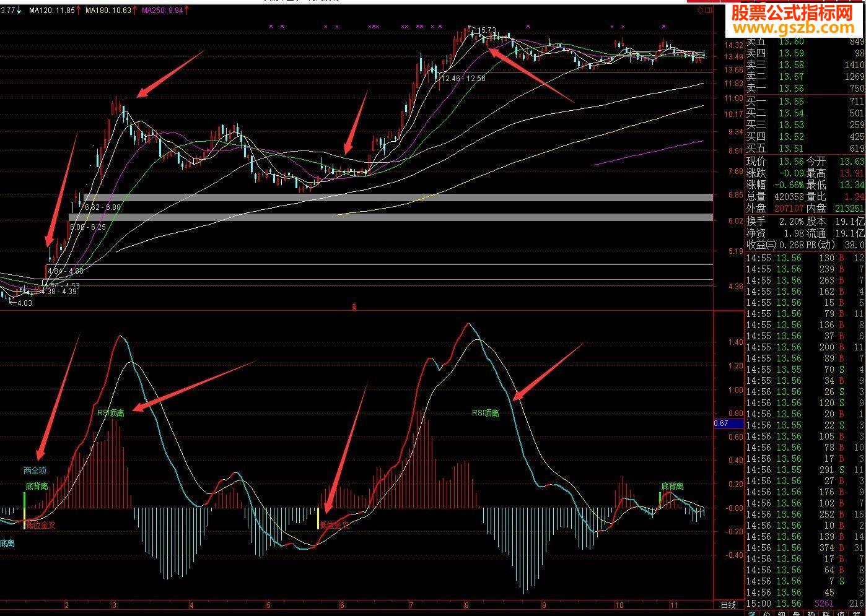Screen dimensions: 866x616
Task: Open the 价 tab in the tick panel
Action: coord(766,614)
